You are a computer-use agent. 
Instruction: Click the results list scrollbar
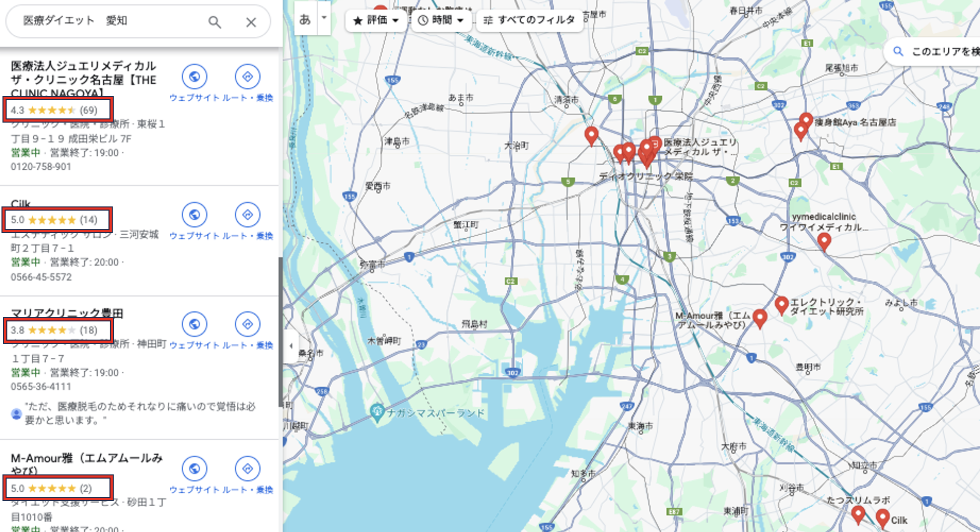(280, 332)
